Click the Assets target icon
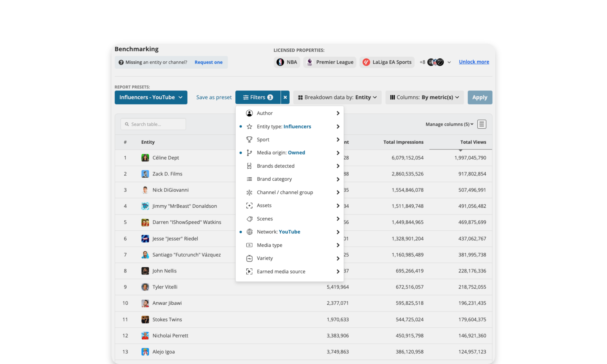The height and width of the screenshot is (364, 607). point(250,205)
